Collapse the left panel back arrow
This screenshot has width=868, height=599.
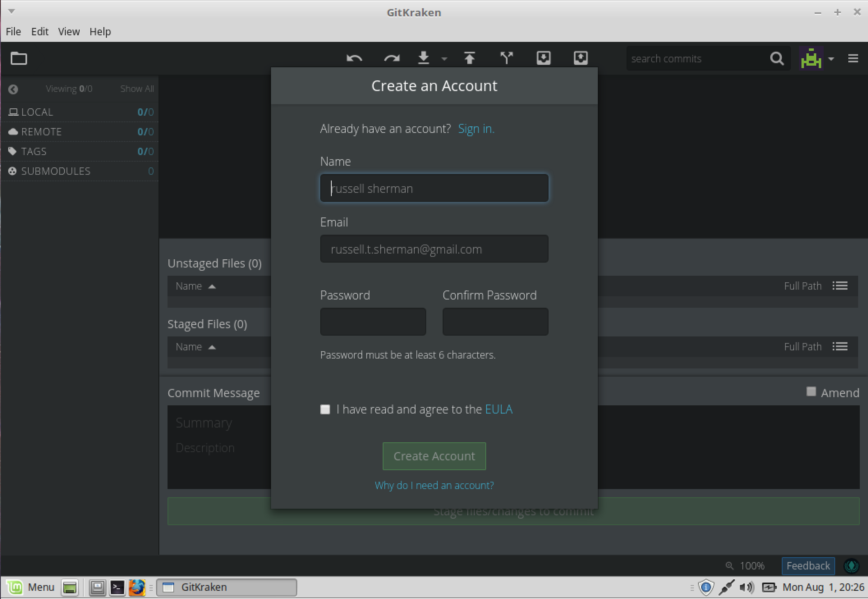[x=13, y=89]
